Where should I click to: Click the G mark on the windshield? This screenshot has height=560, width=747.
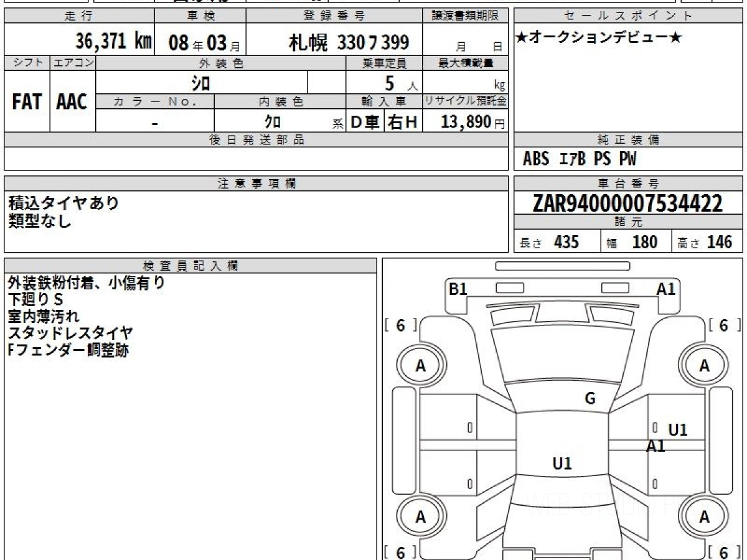coord(590,399)
